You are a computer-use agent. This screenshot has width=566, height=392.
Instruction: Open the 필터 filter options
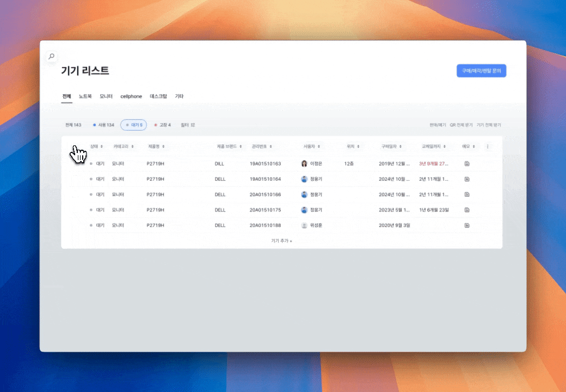coord(187,125)
